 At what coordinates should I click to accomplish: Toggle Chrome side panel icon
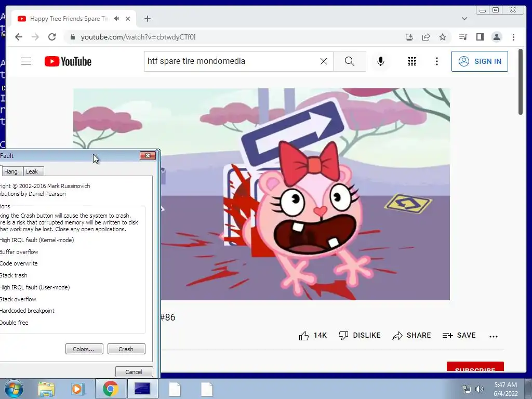tap(480, 37)
